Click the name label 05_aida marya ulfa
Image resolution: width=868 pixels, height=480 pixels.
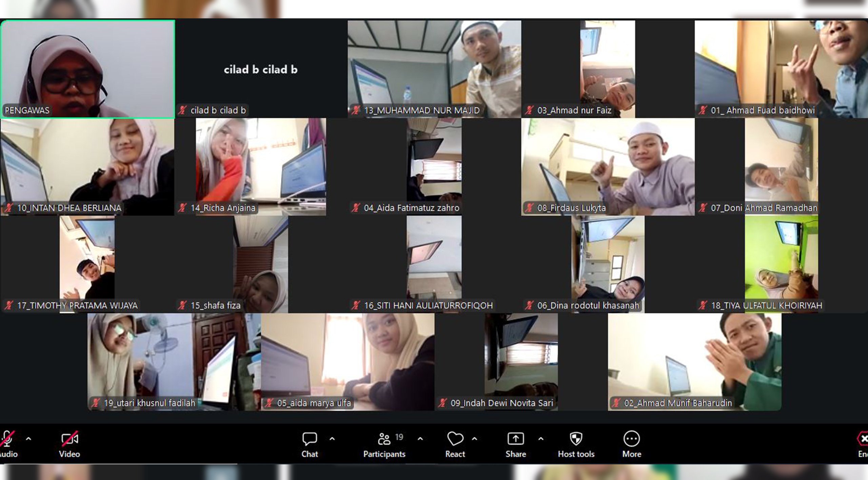tap(314, 403)
